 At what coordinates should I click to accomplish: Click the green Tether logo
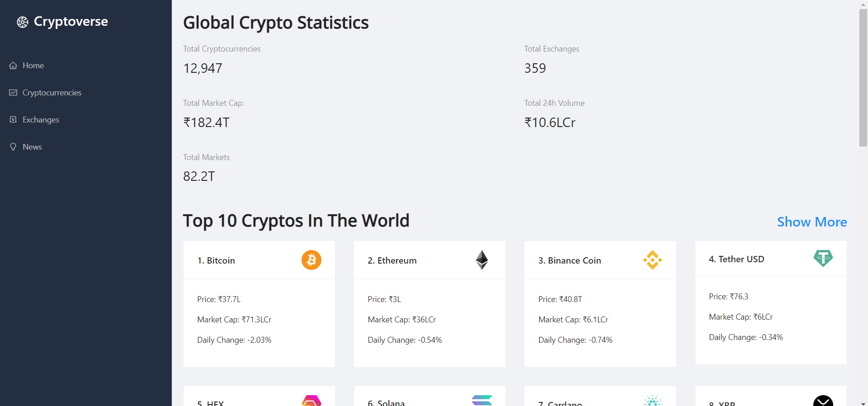(823, 259)
